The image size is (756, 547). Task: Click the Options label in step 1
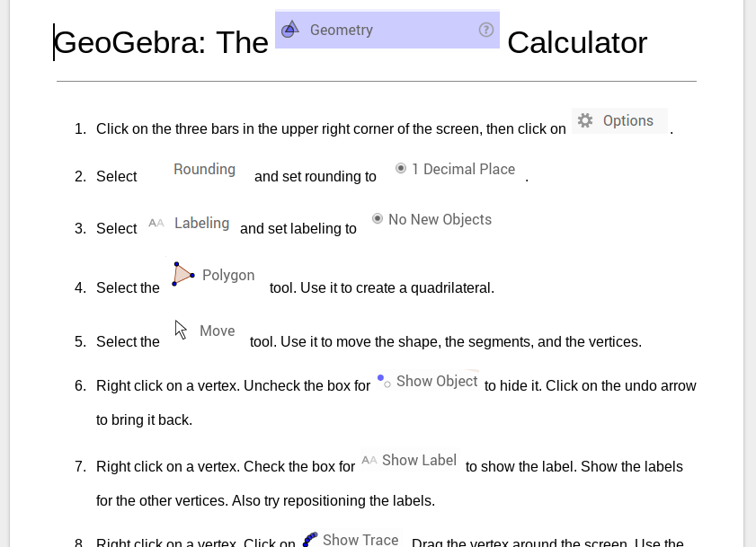628,120
